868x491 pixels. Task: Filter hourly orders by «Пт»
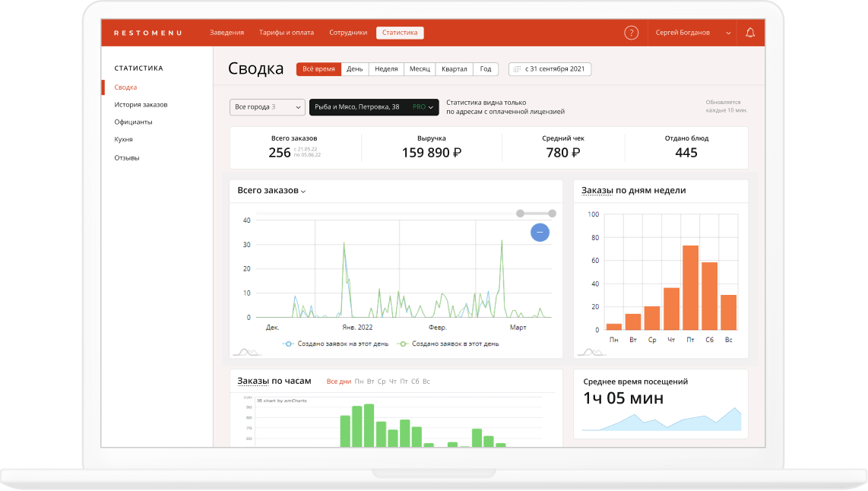[404, 382]
